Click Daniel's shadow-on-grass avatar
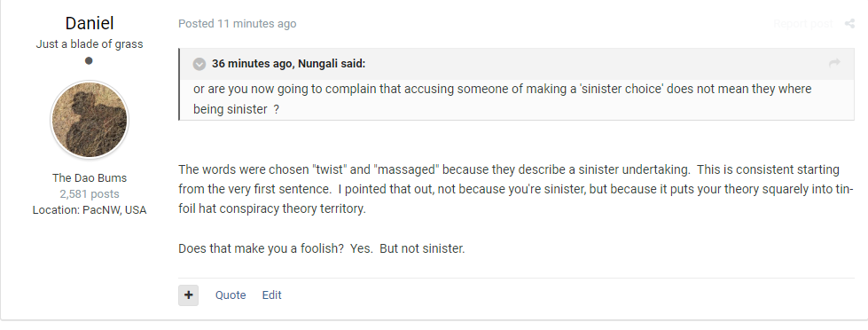Image resolution: width=868 pixels, height=330 pixels. point(90,120)
